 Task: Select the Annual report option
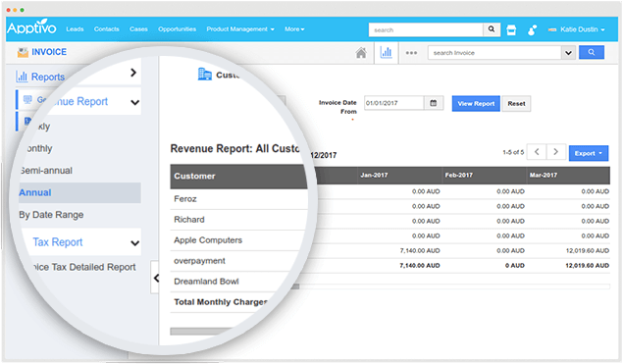coord(79,192)
